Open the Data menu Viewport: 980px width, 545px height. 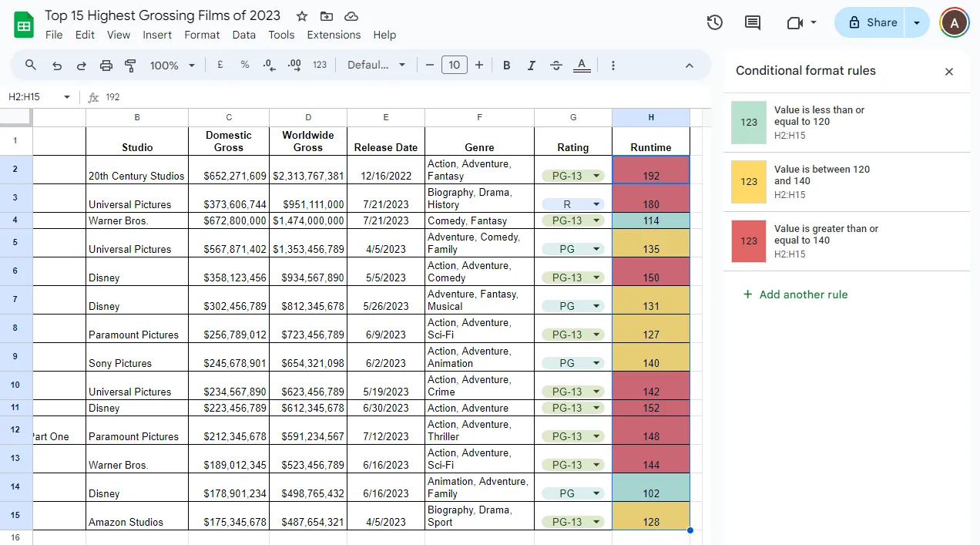tap(243, 35)
